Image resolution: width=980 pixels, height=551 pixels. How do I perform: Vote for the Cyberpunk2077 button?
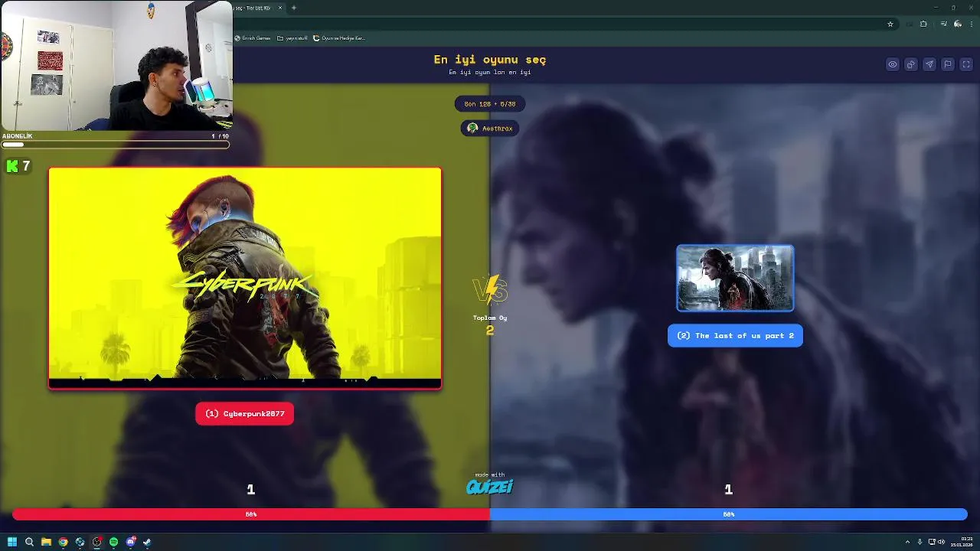[x=245, y=413]
